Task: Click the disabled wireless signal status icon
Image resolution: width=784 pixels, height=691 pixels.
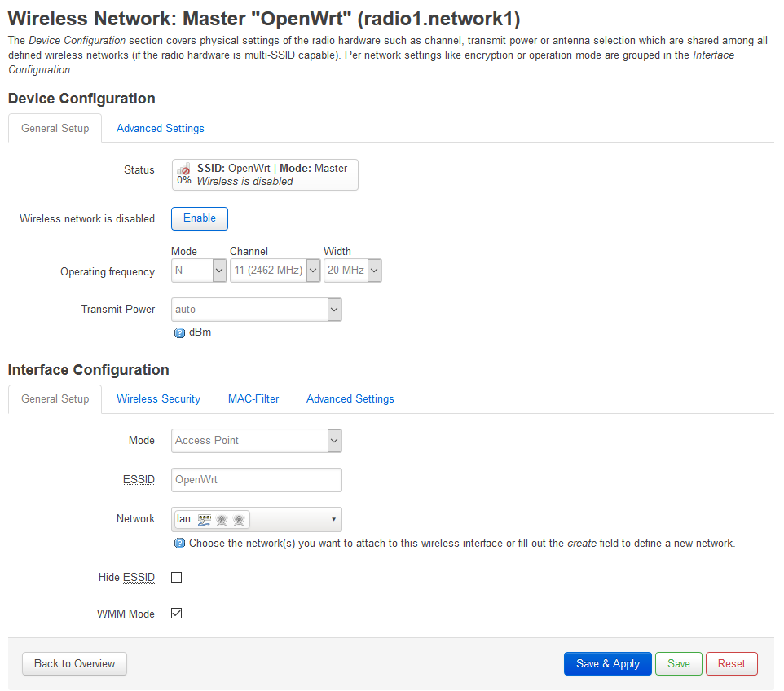Action: tap(184, 169)
